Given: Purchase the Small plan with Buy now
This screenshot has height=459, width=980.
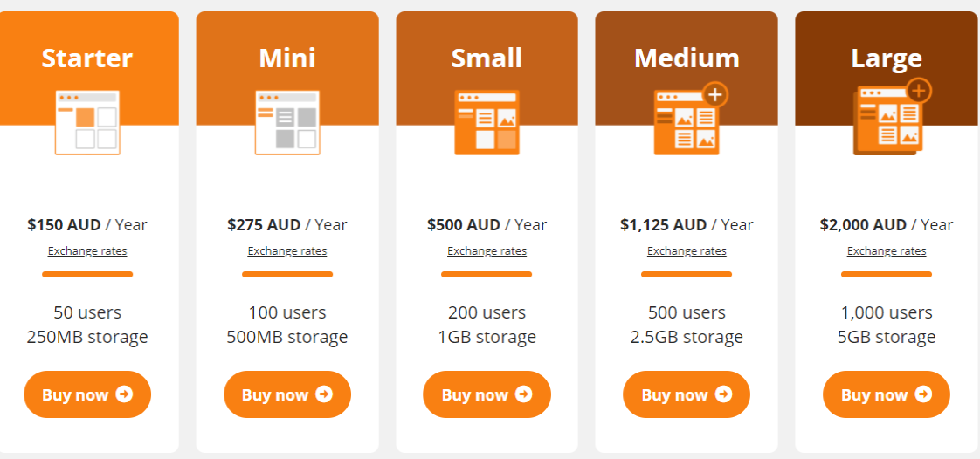Looking at the screenshot, I should 487,394.
